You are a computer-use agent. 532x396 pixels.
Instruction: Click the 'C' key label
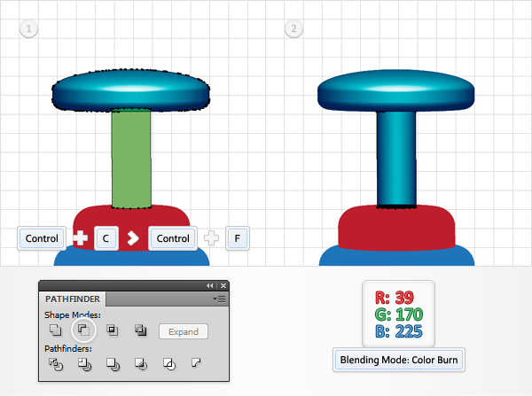(106, 238)
